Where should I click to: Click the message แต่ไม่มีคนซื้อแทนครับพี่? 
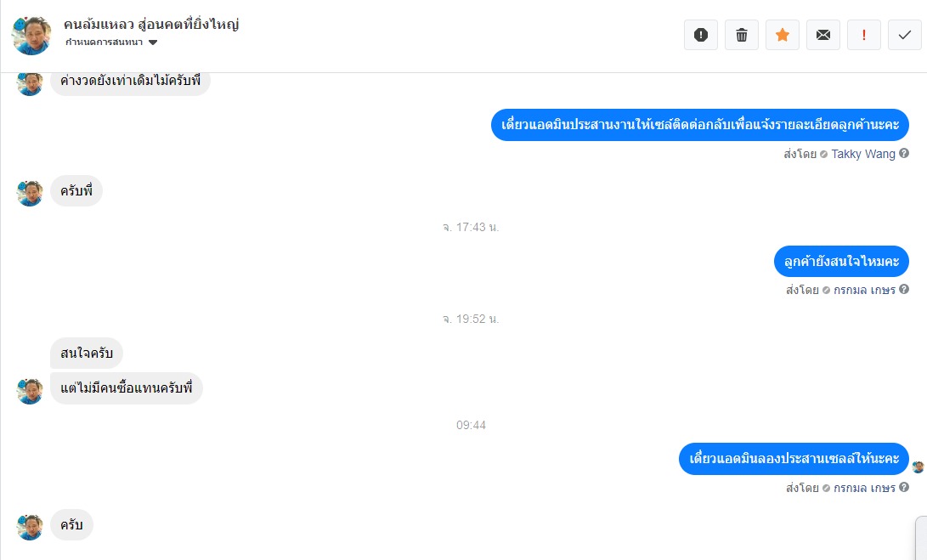pyautogui.click(x=127, y=388)
